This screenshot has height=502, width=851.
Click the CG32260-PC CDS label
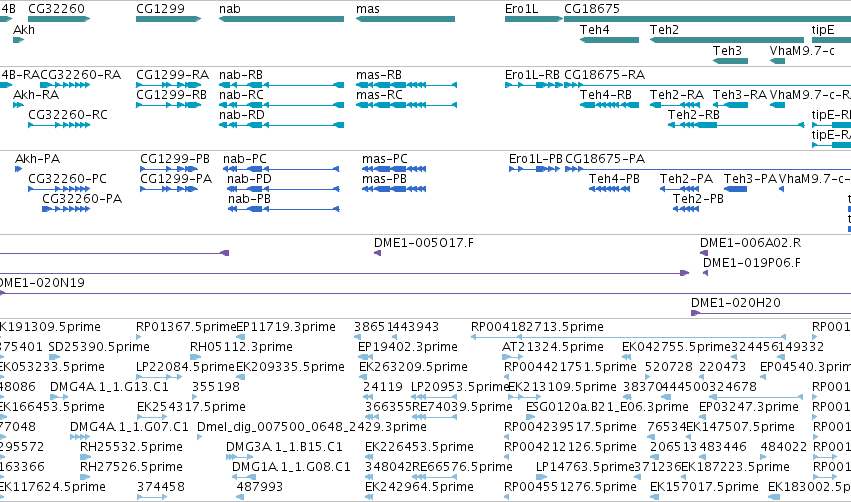tap(67, 179)
